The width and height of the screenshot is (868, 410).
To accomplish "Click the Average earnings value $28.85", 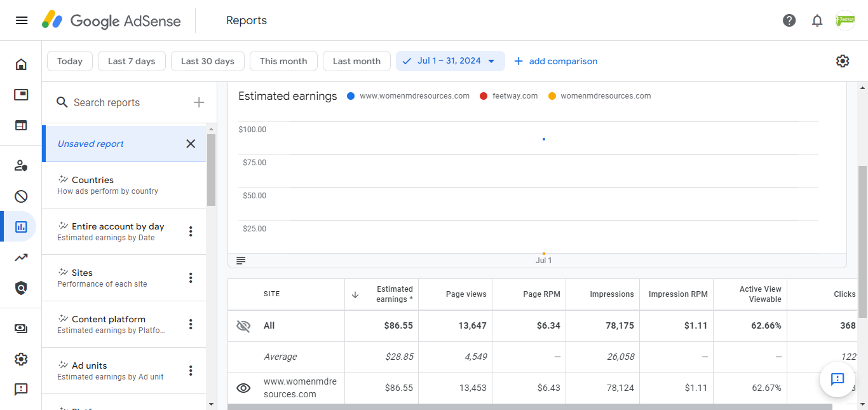I will (399, 357).
